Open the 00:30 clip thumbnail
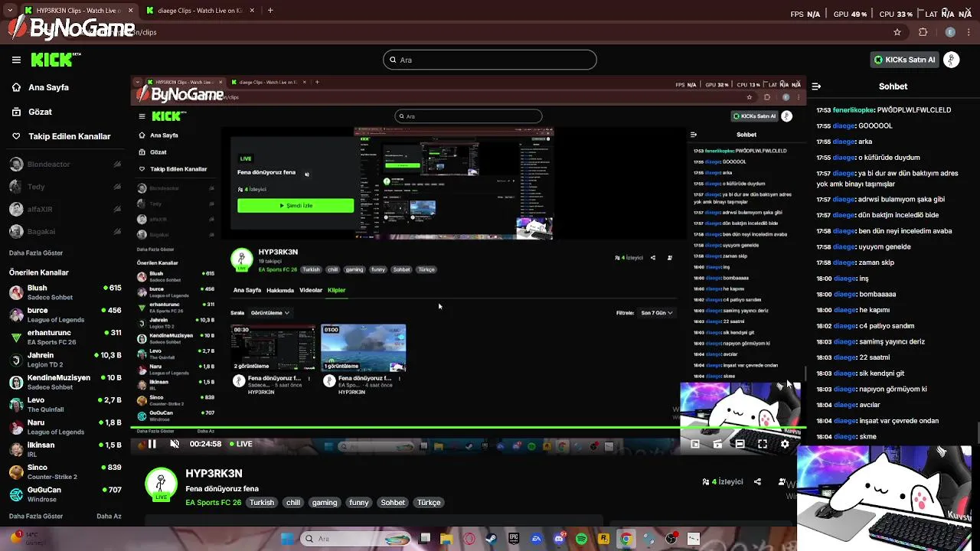 pos(273,348)
